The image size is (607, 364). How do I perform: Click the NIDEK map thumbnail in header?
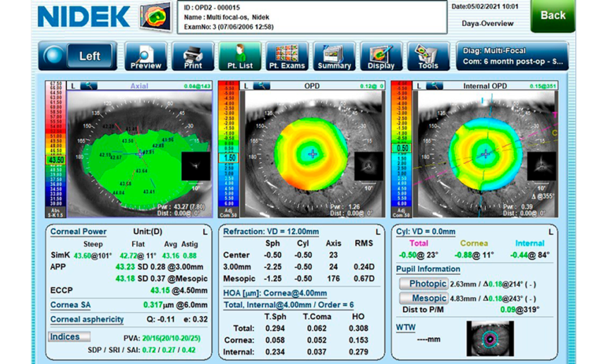coord(156,16)
